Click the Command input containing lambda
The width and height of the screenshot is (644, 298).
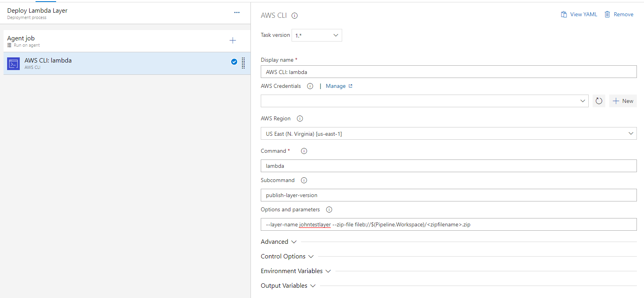449,166
